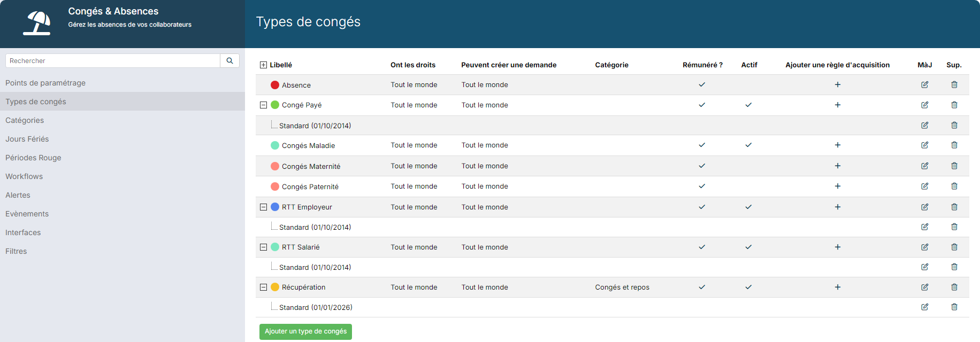Expand all rows via Libellé header icon
Image resolution: width=980 pixels, height=342 pixels.
tap(263, 65)
